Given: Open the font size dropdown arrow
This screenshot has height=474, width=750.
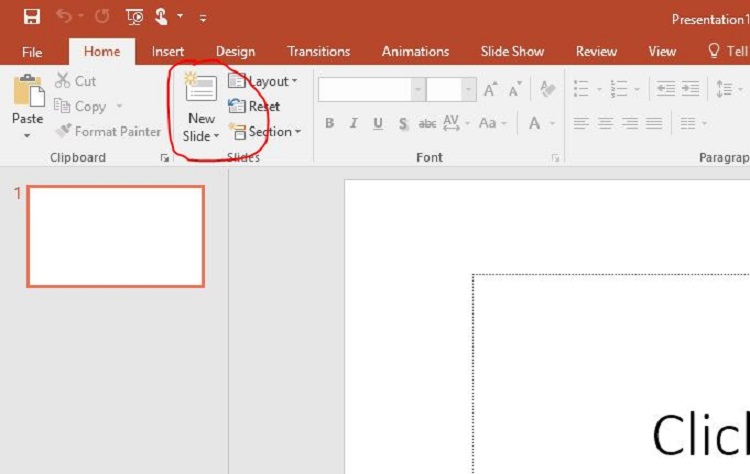Looking at the screenshot, I should click(468, 89).
